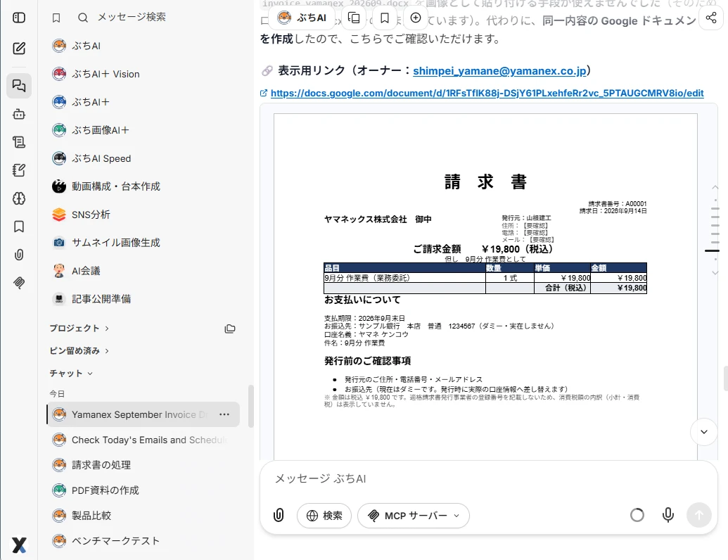Select the ぷちAI+ assistant
Image resolution: width=728 pixels, height=560 pixels.
pyautogui.click(x=143, y=102)
